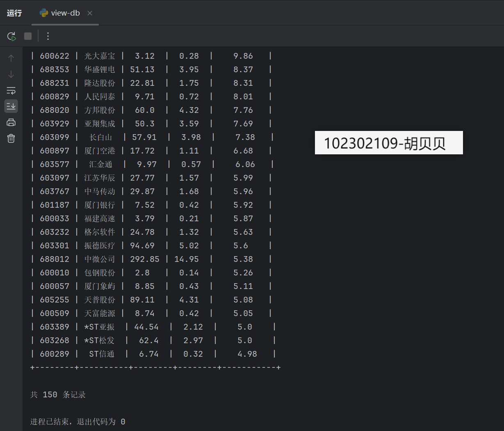Click change value 14.95
The width and height of the screenshot is (504, 431).
click(x=187, y=259)
